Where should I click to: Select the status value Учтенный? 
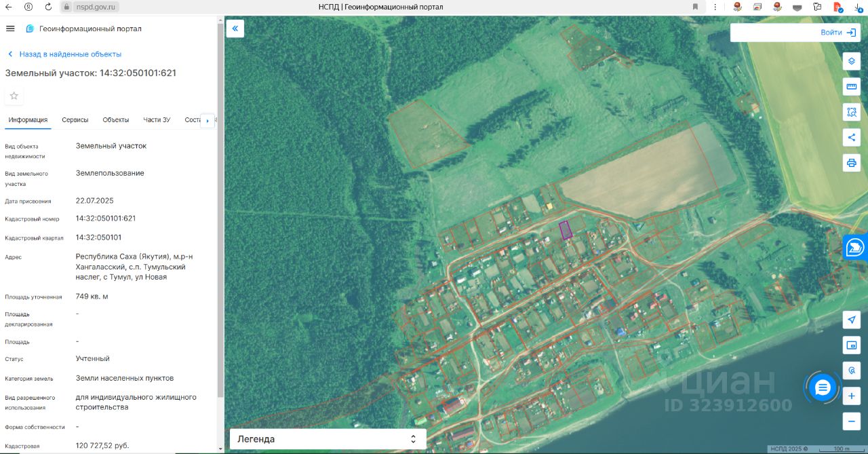pyautogui.click(x=93, y=358)
